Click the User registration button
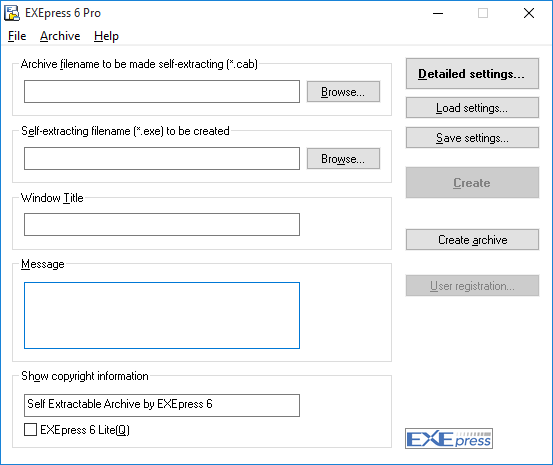This screenshot has width=553, height=465. tap(472, 285)
